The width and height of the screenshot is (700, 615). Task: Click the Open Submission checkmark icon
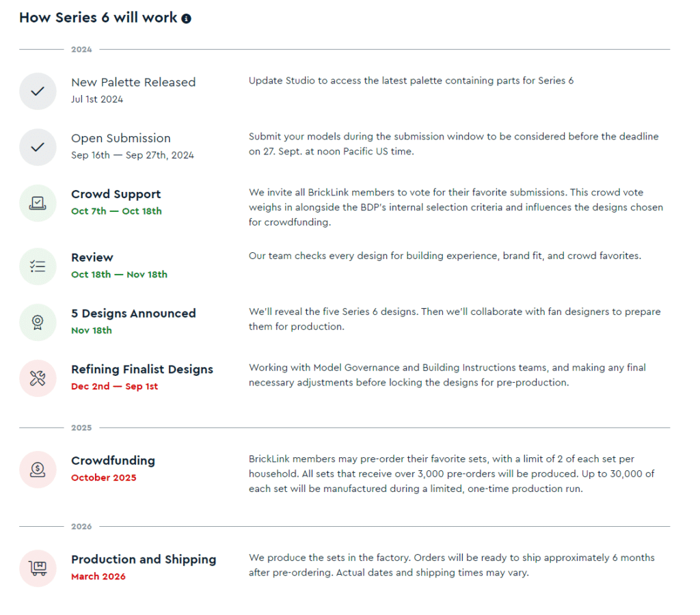pyautogui.click(x=38, y=148)
